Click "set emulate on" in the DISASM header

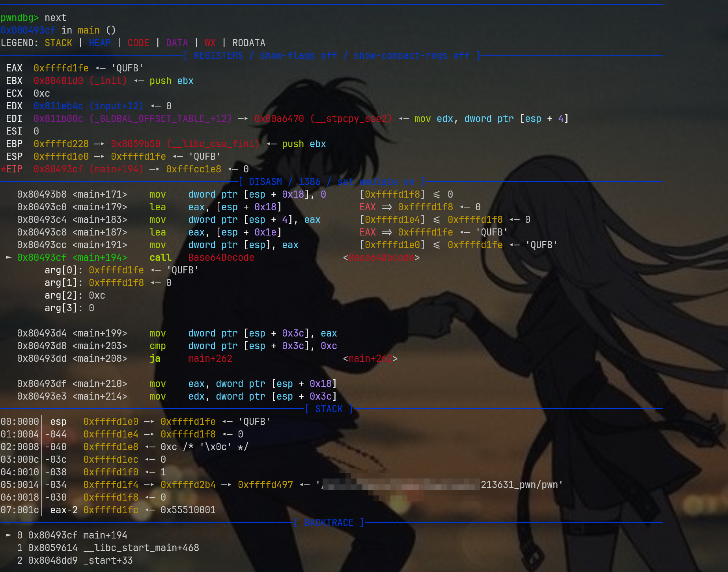point(376,182)
